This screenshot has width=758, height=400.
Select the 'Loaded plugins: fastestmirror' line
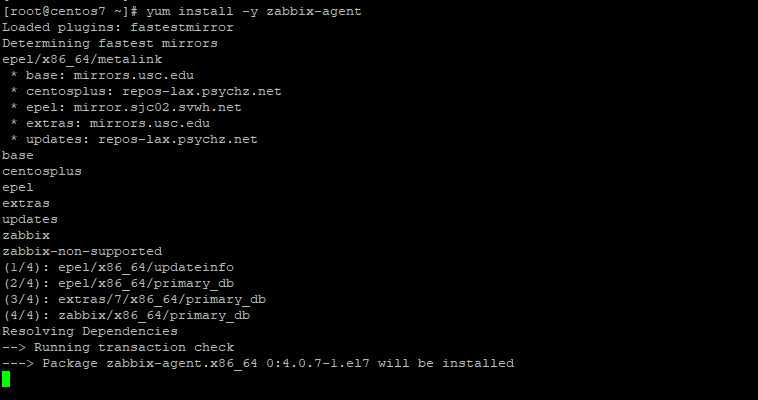118,28
